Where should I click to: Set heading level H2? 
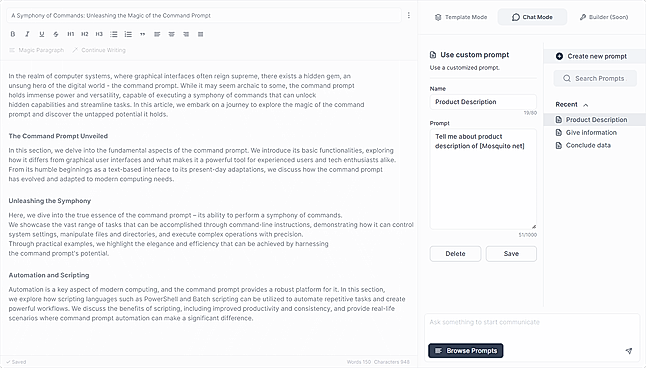(85, 34)
